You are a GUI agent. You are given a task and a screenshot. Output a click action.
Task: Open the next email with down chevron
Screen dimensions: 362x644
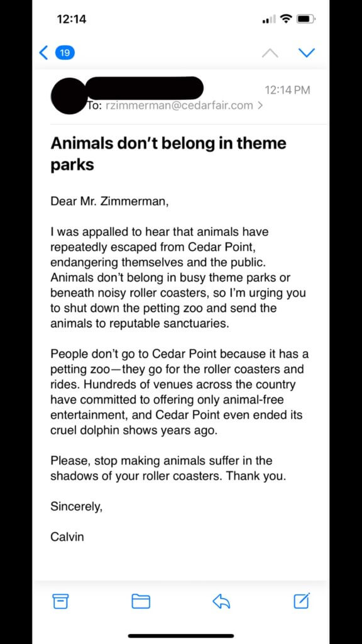tap(307, 53)
